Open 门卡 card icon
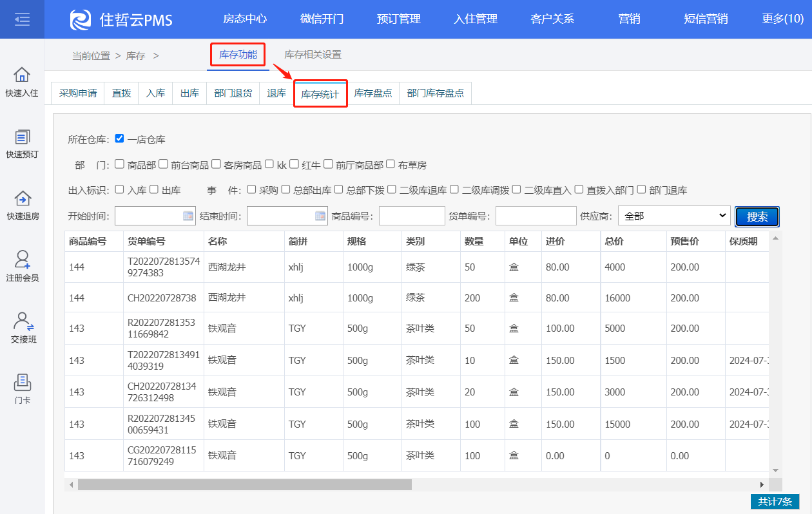The width and height of the screenshot is (812, 514). [x=22, y=382]
